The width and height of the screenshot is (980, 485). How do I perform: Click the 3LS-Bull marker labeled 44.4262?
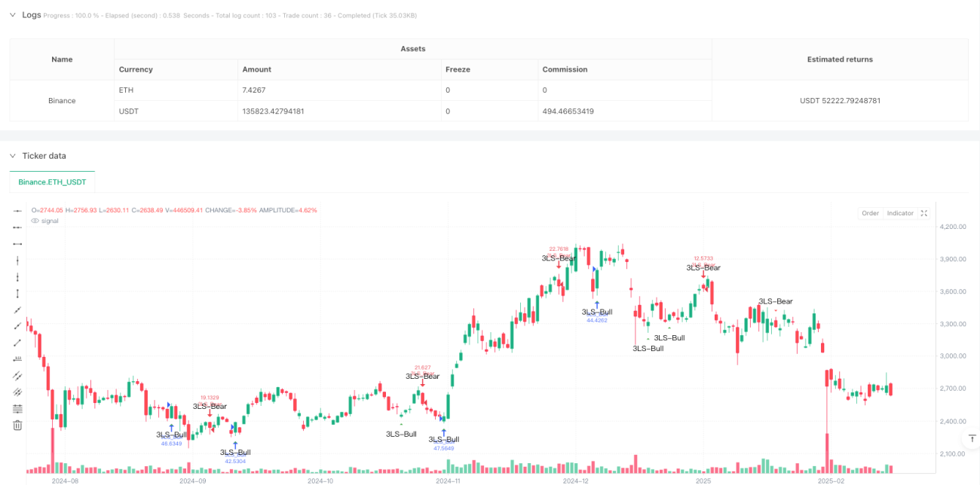(597, 311)
